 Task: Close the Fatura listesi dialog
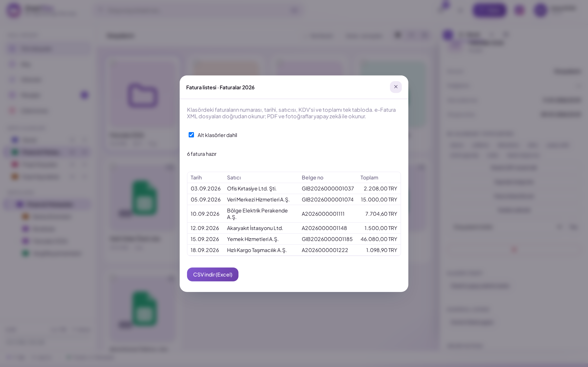(x=395, y=87)
